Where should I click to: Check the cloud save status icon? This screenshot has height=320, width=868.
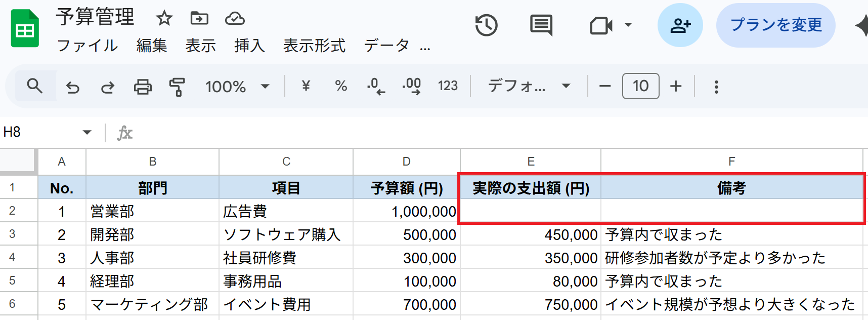coord(235,19)
